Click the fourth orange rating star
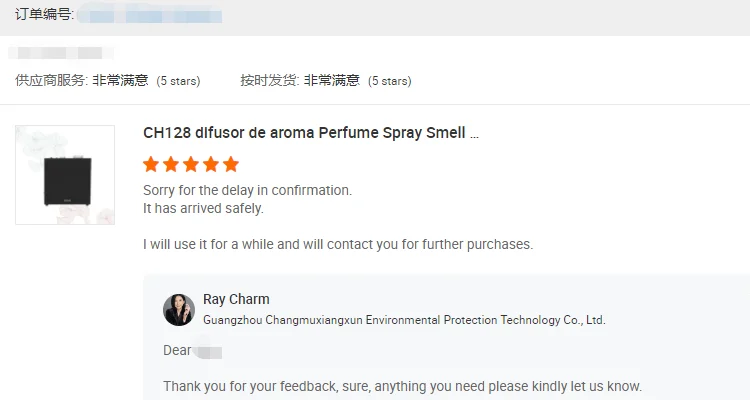Screen dimensions: 750x400 tap(211, 164)
